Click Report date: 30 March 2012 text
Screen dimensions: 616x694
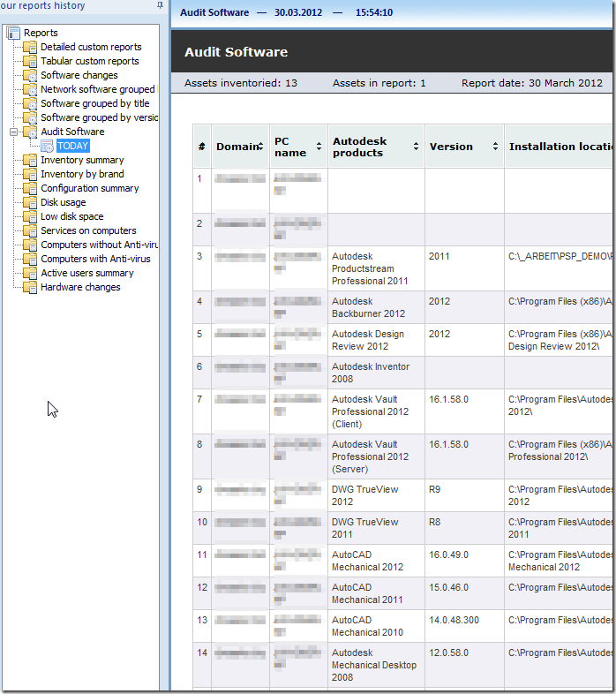pos(532,83)
